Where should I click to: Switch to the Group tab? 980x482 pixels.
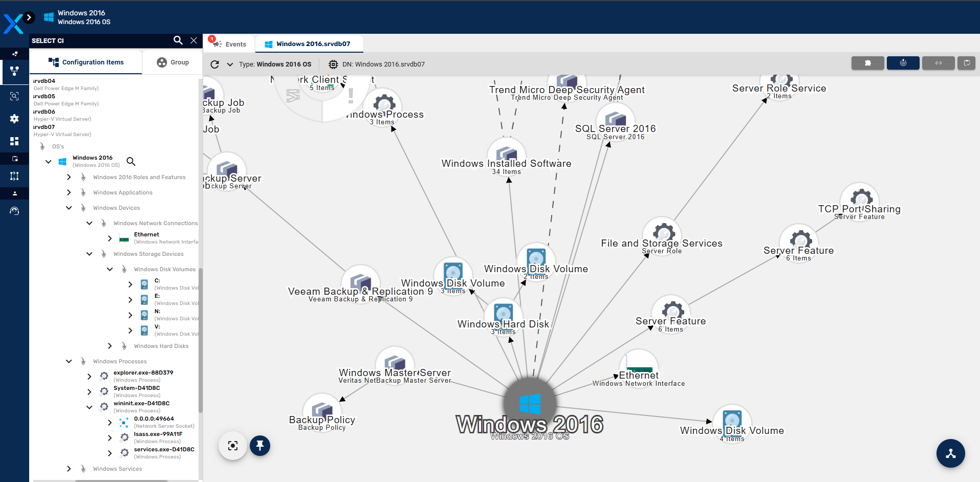pyautogui.click(x=173, y=62)
